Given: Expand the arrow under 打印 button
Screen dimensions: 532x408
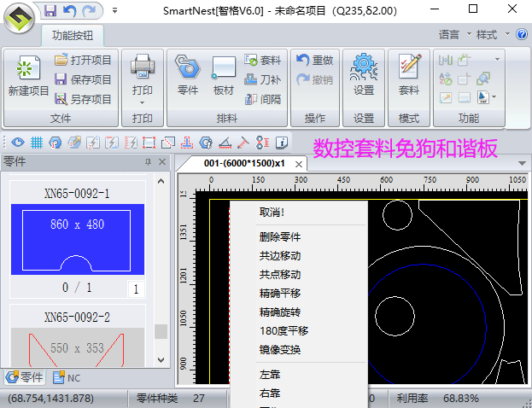Looking at the screenshot, I should (142, 102).
